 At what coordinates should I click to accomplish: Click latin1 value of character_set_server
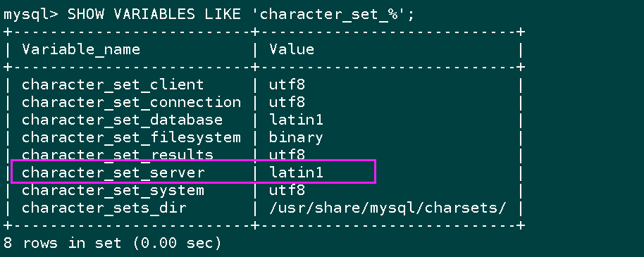coord(296,173)
